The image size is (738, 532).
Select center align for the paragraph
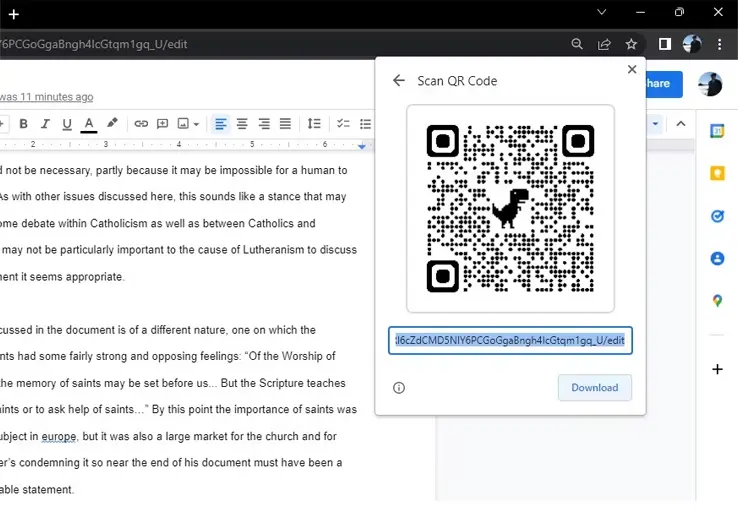pos(242,124)
